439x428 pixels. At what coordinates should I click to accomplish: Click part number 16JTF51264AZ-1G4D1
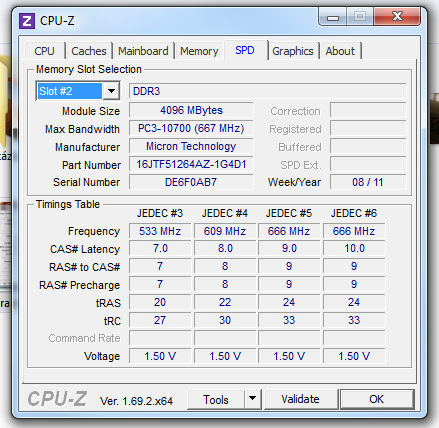(191, 164)
